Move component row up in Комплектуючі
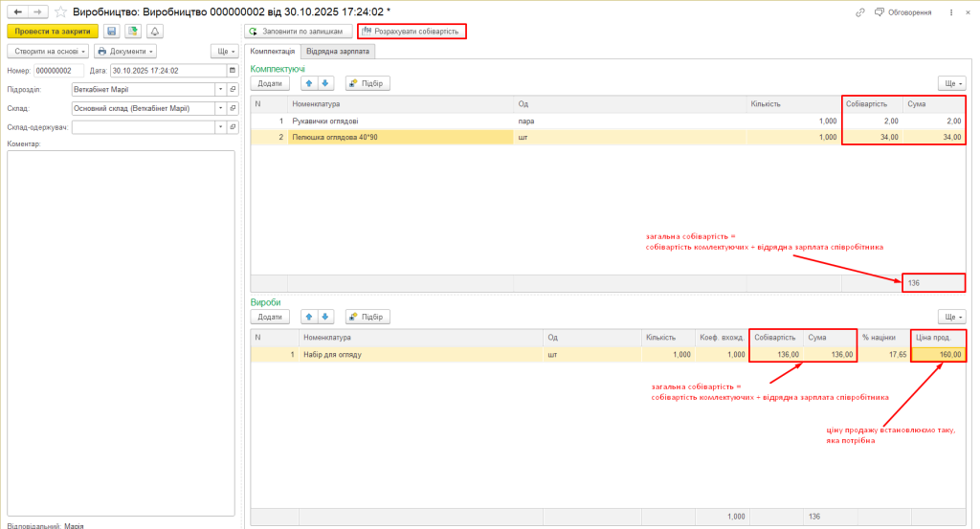Viewport: 980px width, 529px height. point(308,83)
